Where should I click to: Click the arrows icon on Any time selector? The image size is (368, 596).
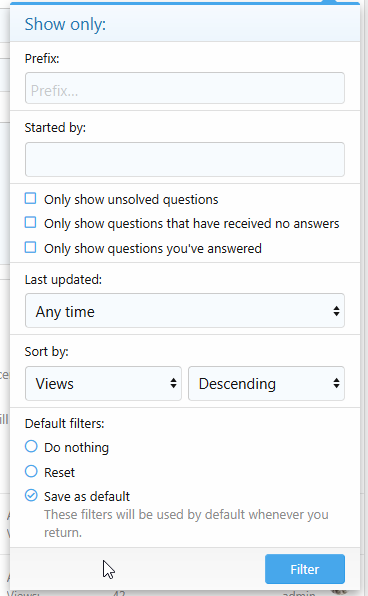point(336,311)
